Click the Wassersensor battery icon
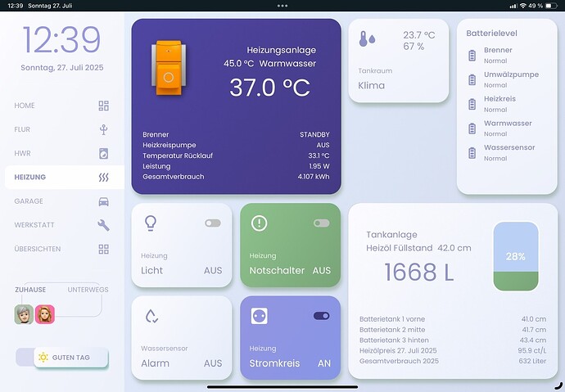 point(472,152)
